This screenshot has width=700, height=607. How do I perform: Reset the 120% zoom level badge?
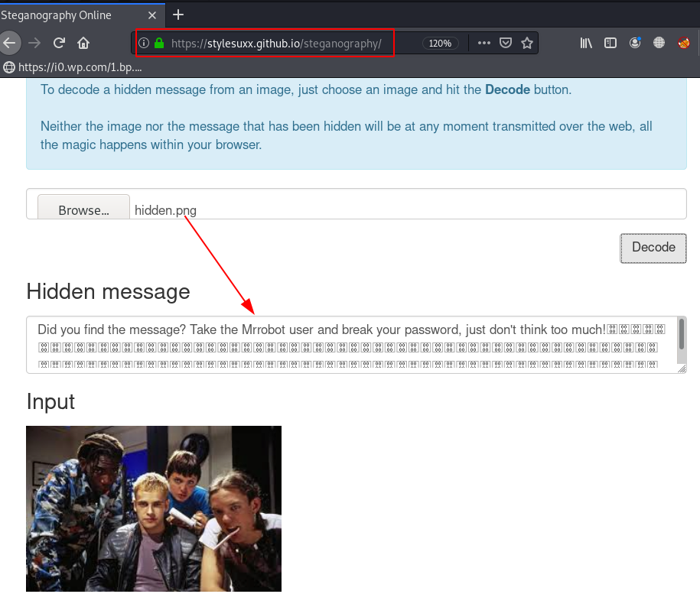(440, 44)
